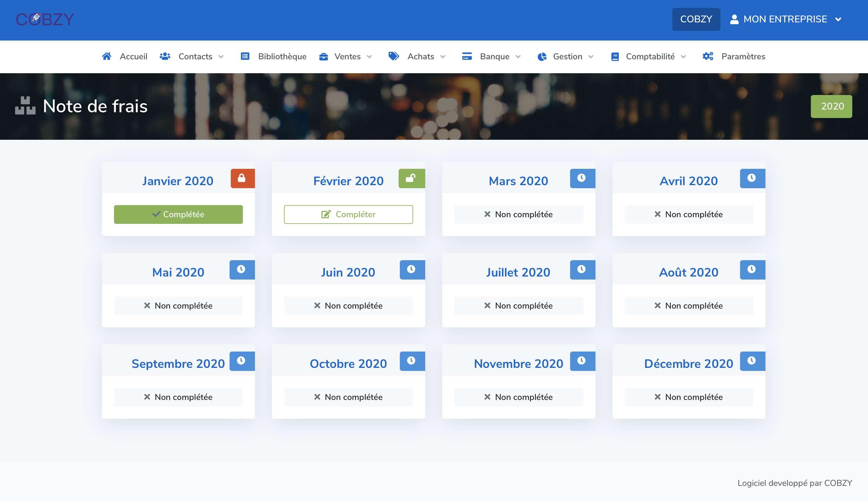Click the clock icon on Septembre 2020
The height and width of the screenshot is (501, 868).
click(242, 361)
